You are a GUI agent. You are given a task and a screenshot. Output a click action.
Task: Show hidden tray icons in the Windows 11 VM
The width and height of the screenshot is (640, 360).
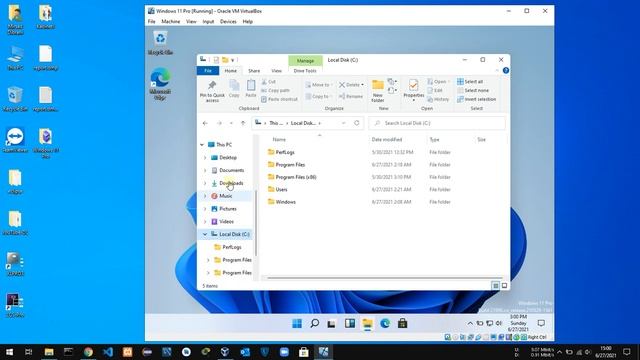pyautogui.click(x=470, y=323)
